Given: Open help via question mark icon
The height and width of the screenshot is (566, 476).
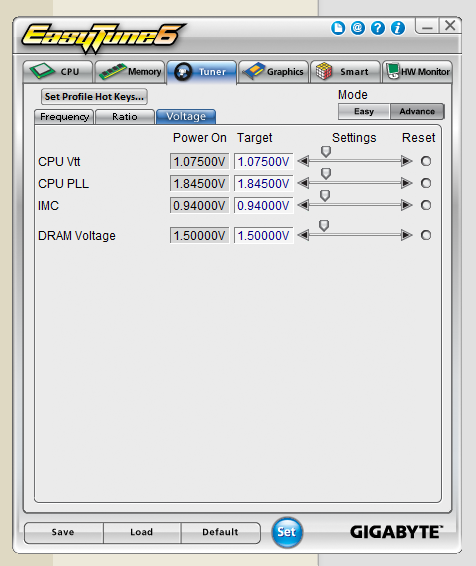Looking at the screenshot, I should click(x=377, y=28).
